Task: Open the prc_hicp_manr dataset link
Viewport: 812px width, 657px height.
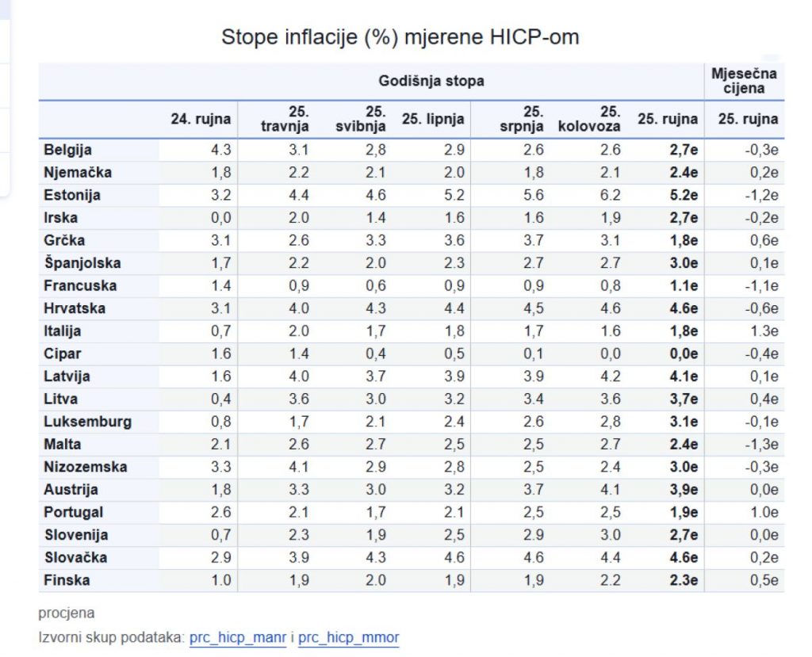Action: (x=237, y=637)
